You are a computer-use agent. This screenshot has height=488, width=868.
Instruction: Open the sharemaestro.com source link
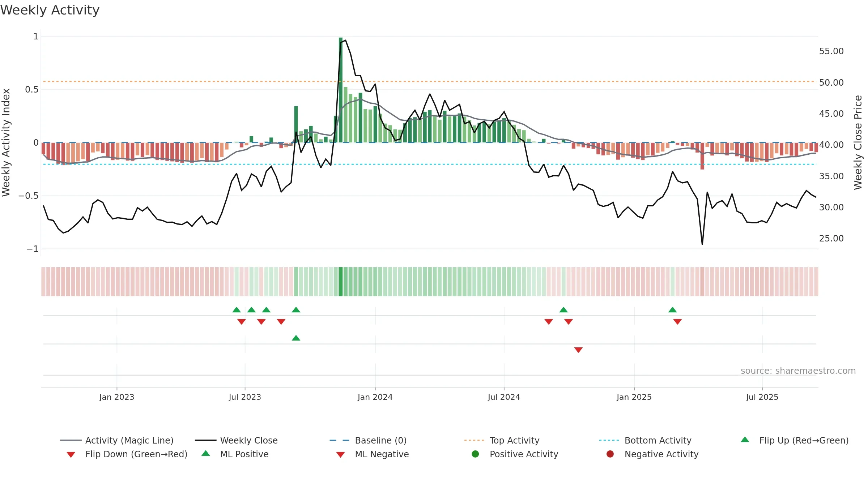(x=798, y=371)
